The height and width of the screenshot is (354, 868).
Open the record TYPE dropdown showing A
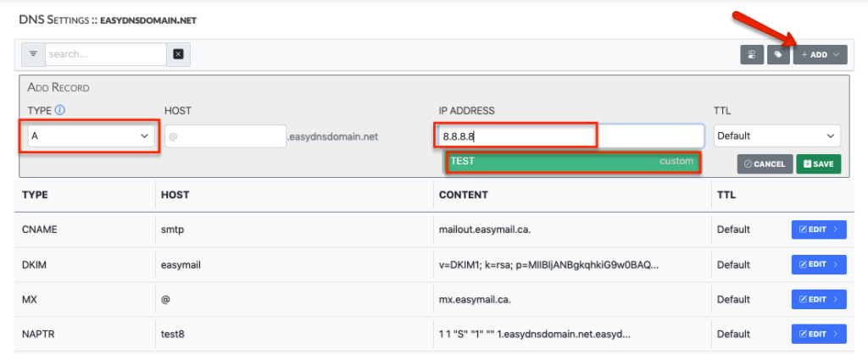pyautogui.click(x=92, y=136)
